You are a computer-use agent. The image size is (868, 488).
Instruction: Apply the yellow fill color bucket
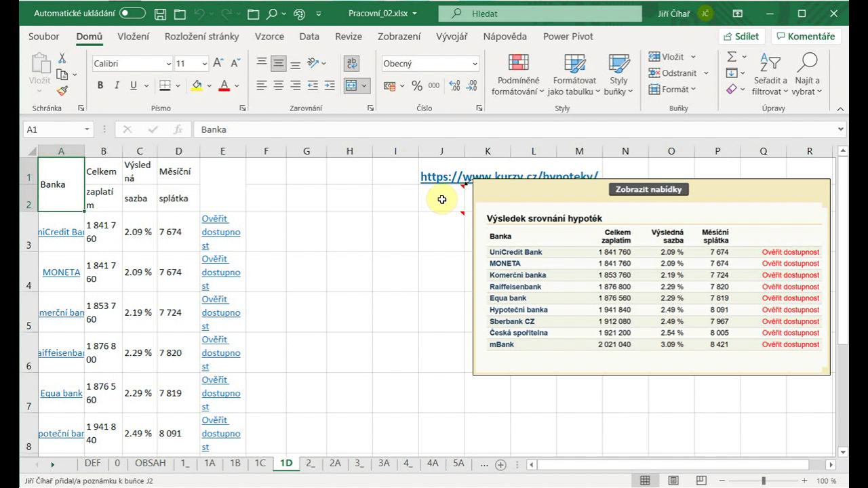(x=197, y=85)
